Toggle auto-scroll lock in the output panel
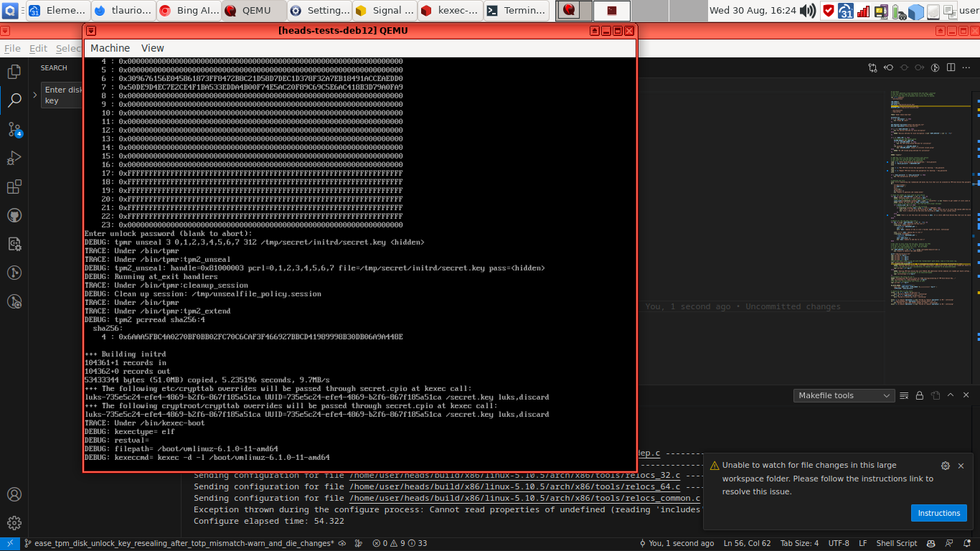The image size is (980, 551). (x=920, y=395)
